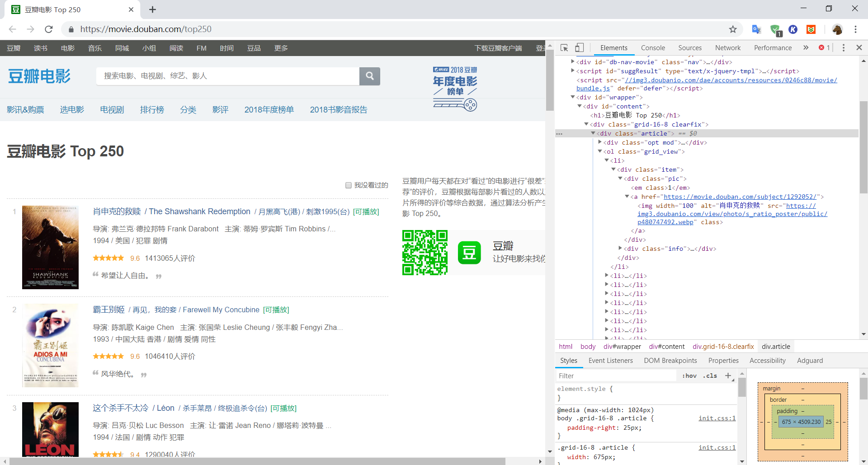Open the green shield extension icon

tap(776, 30)
